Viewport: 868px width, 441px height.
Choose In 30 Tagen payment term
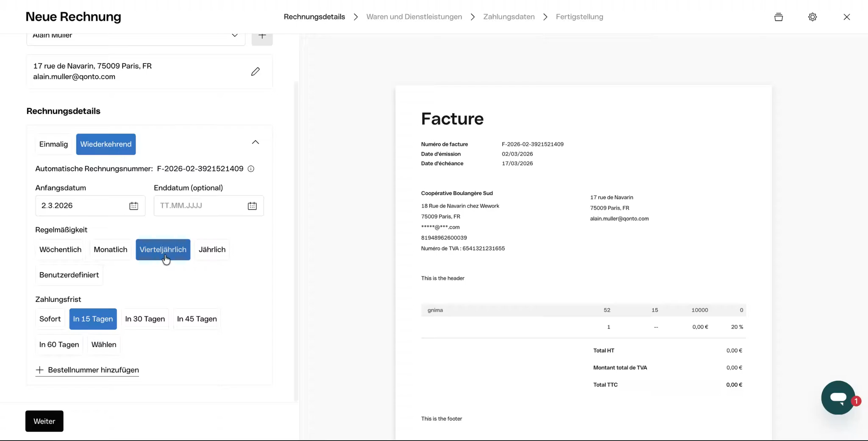(145, 319)
